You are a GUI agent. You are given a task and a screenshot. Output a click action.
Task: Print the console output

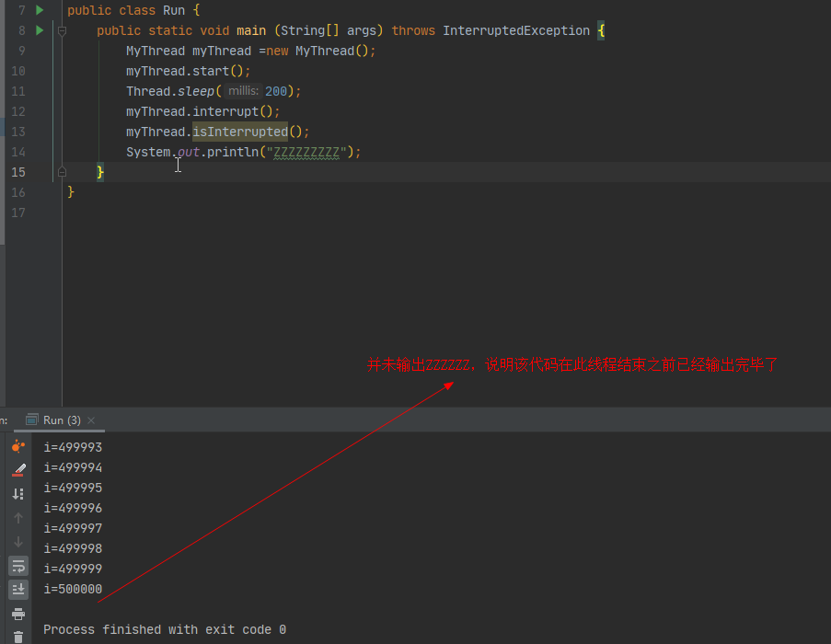[x=18, y=614]
